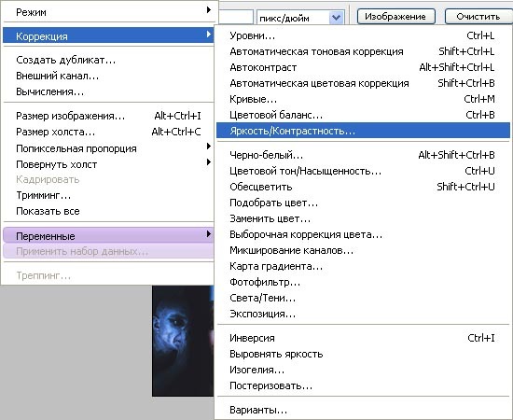The width and height of the screenshot is (513, 420).
Task: Apply Обесцветить command
Action: [363, 187]
